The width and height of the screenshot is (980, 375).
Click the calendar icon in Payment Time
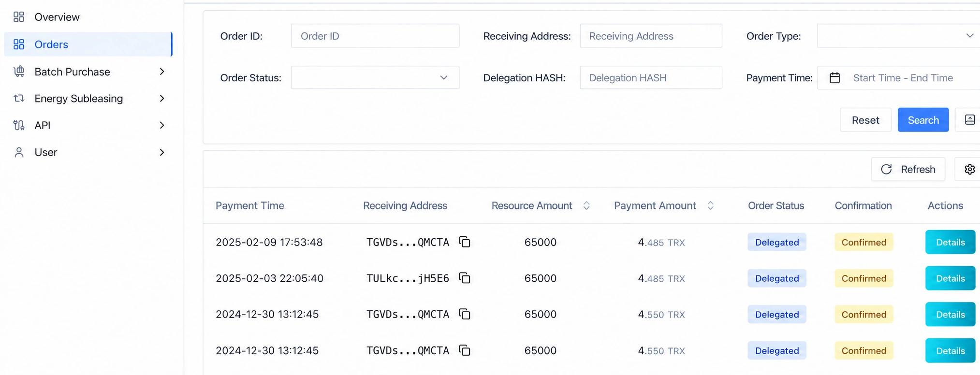[834, 78]
